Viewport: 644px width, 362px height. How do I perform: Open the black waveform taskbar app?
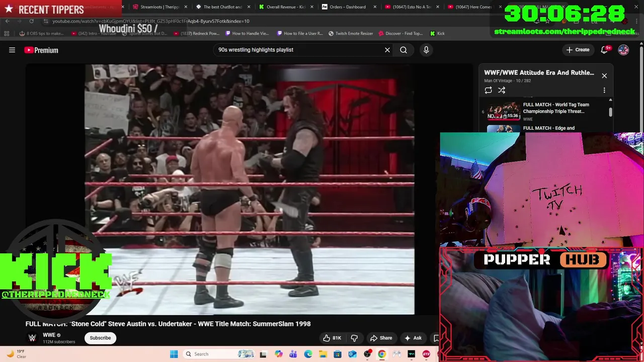pyautogui.click(x=412, y=354)
